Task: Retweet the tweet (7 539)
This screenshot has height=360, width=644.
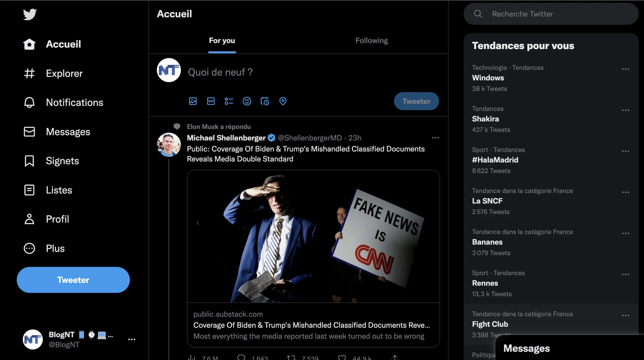Action: coord(303,357)
